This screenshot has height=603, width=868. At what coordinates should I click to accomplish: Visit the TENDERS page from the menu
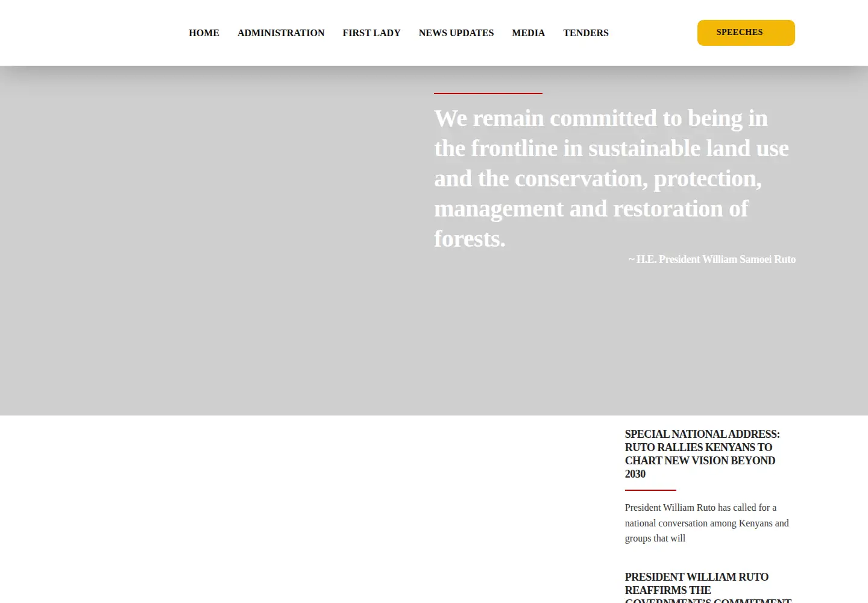point(586,33)
